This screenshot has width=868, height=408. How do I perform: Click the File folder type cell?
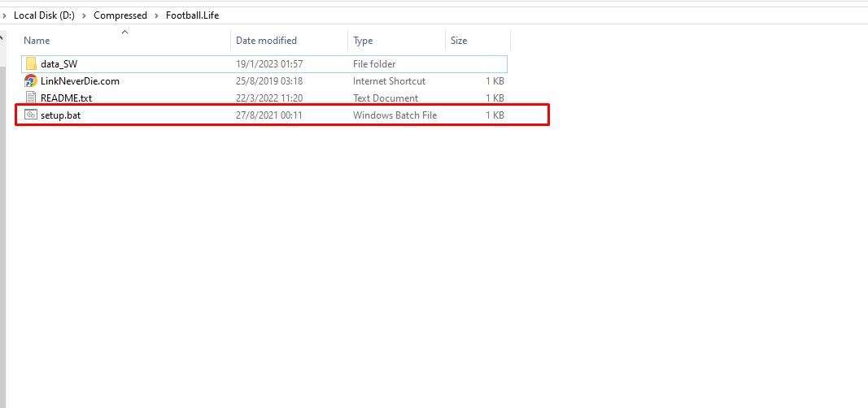pyautogui.click(x=374, y=64)
